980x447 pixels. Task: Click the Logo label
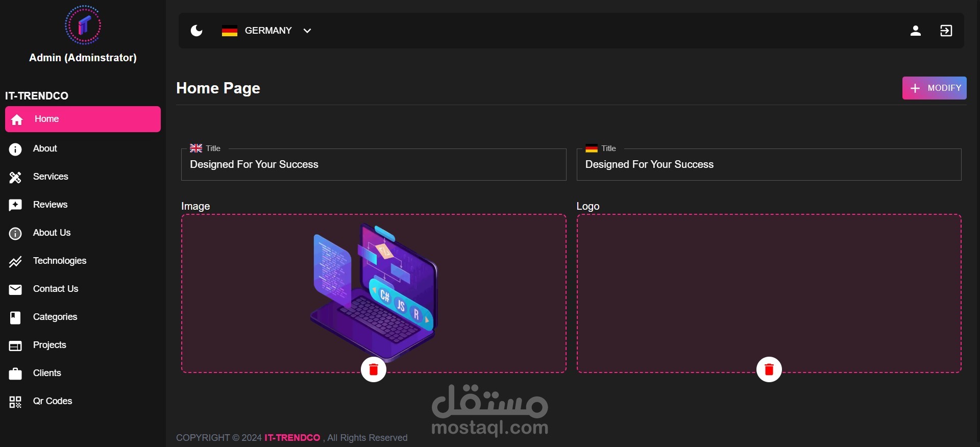pos(588,206)
